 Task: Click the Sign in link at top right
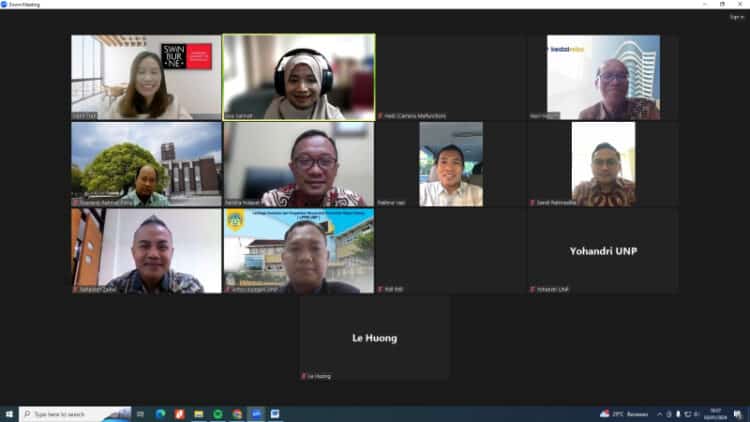click(737, 17)
